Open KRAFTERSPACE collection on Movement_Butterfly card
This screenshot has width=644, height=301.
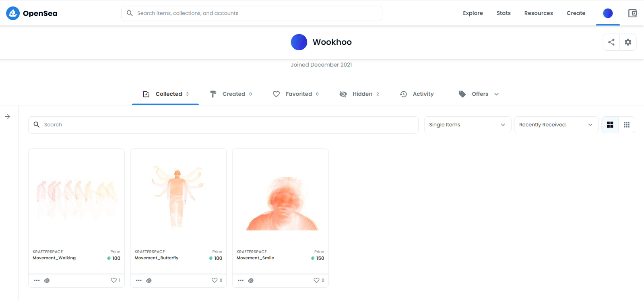coord(149,252)
